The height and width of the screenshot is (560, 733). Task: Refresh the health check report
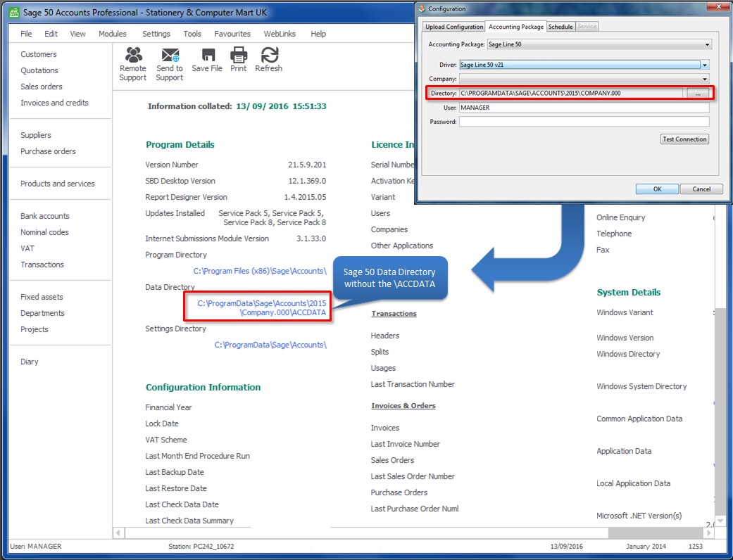[268, 60]
